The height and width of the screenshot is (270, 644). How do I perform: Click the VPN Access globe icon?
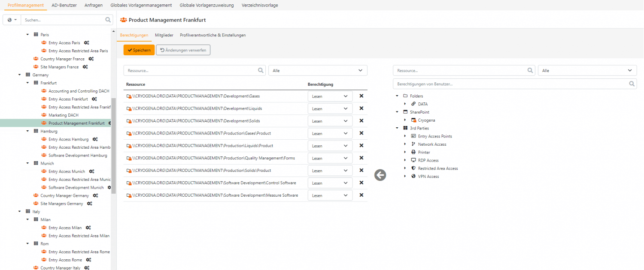[x=413, y=176]
